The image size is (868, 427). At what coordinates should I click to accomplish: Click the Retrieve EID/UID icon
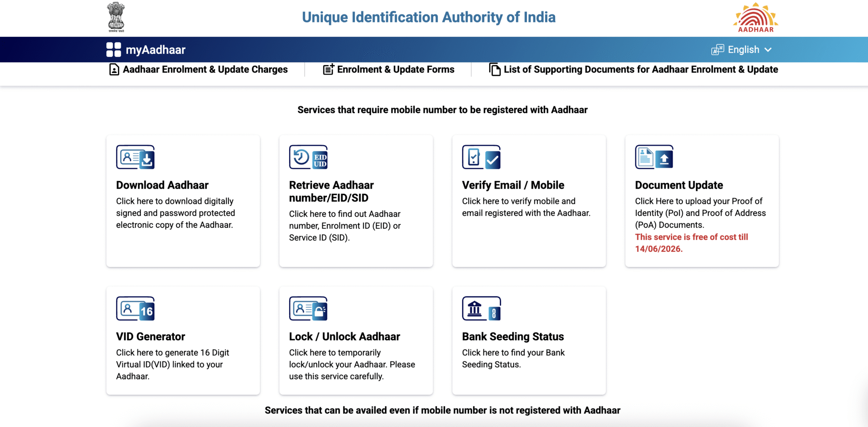pos(308,157)
